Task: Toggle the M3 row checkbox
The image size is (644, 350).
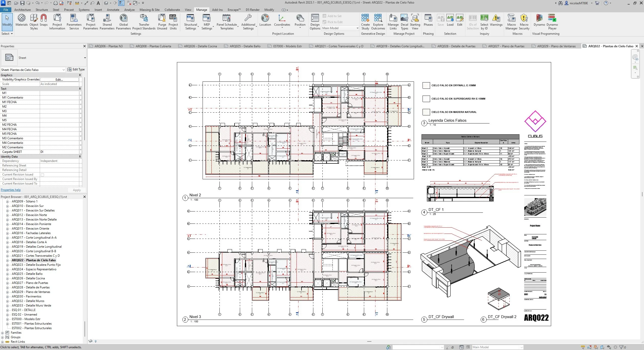Action: pyautogui.click(x=81, y=111)
